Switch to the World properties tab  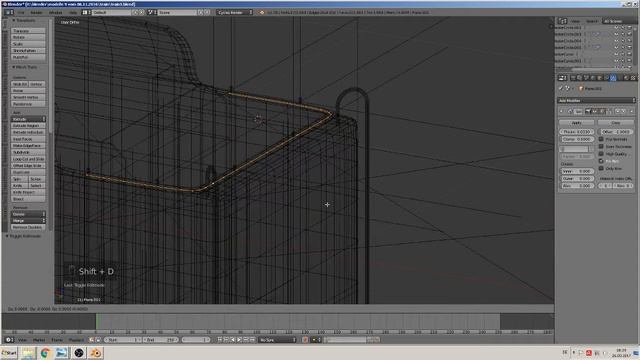(x=593, y=78)
